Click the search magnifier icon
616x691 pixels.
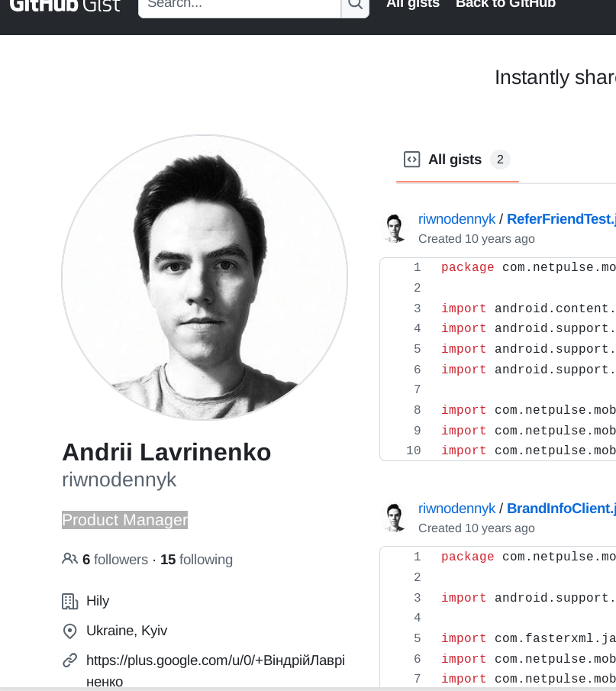click(x=355, y=5)
